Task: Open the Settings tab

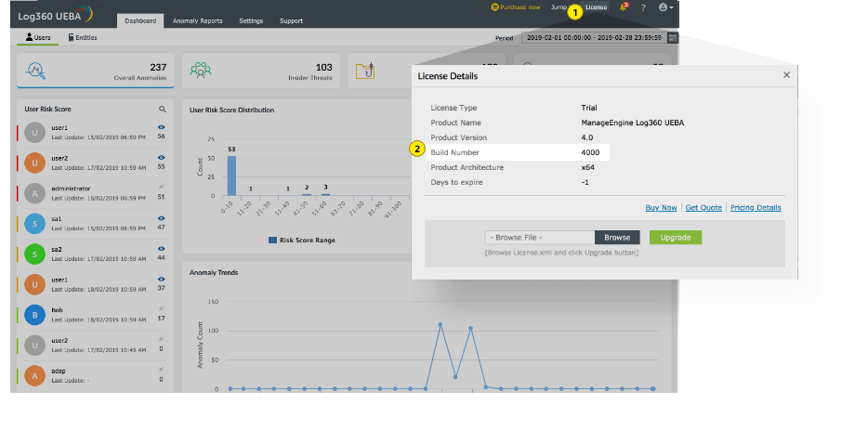Action: point(251,21)
